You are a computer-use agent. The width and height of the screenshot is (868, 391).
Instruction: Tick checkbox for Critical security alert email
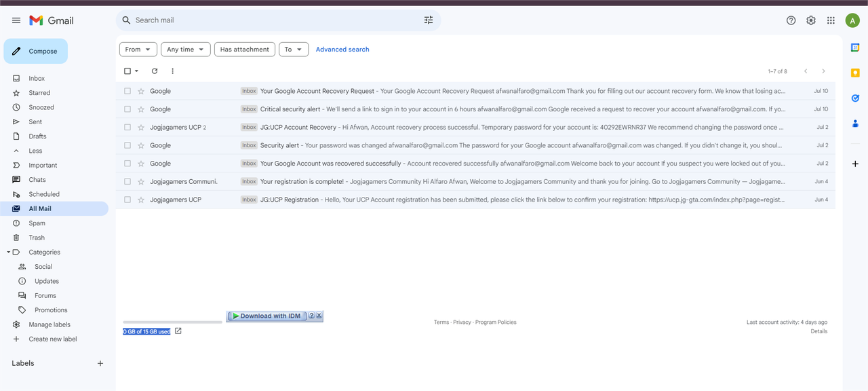coord(127,109)
